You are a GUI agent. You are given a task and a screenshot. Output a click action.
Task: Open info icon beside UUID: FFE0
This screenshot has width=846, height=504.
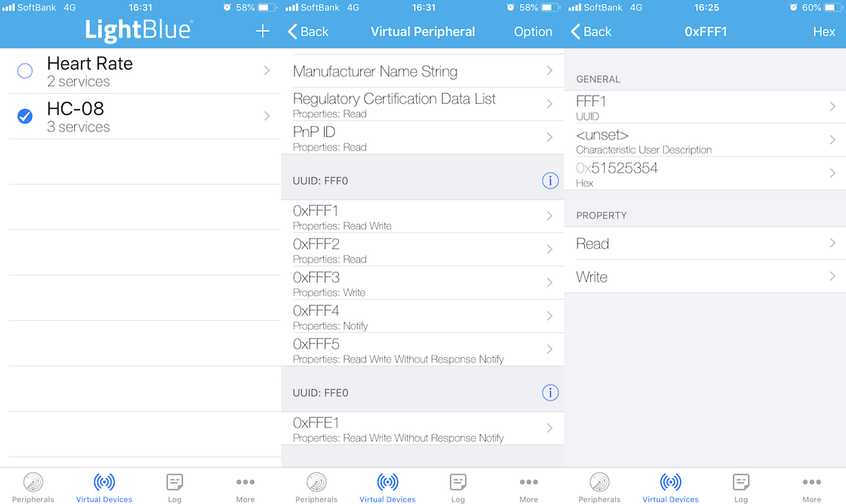550,393
